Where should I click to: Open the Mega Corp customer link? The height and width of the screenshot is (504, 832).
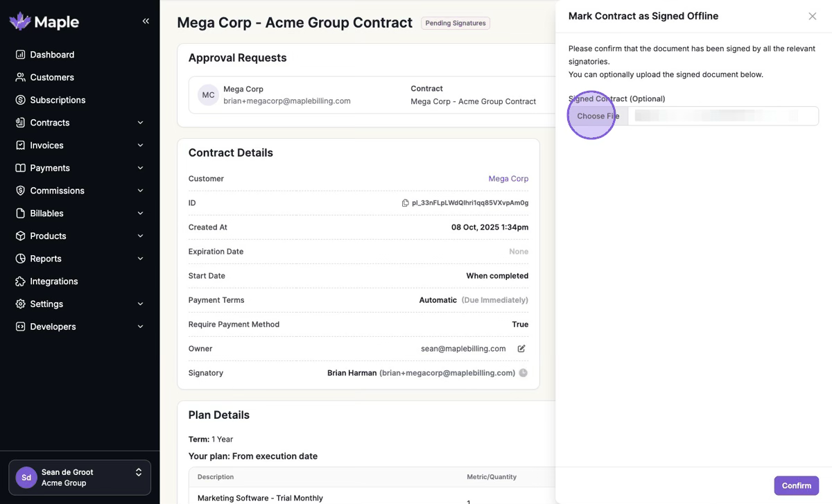508,179
